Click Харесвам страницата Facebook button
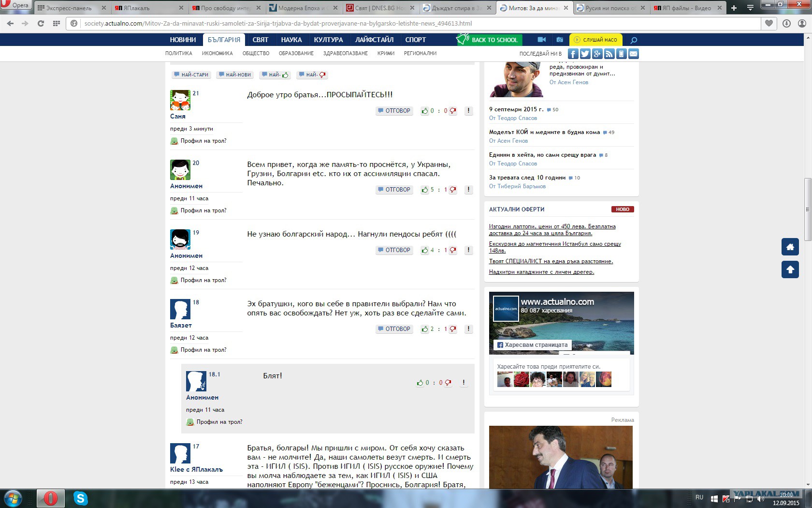The width and height of the screenshot is (812, 508). pos(532,345)
